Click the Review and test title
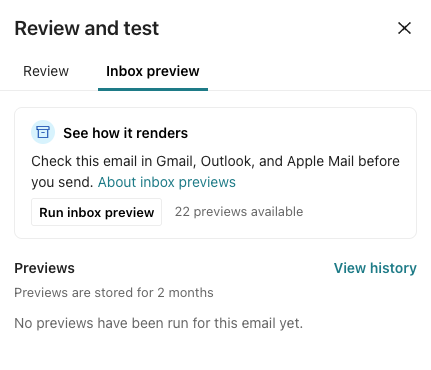This screenshot has height=370, width=431. coord(87,28)
